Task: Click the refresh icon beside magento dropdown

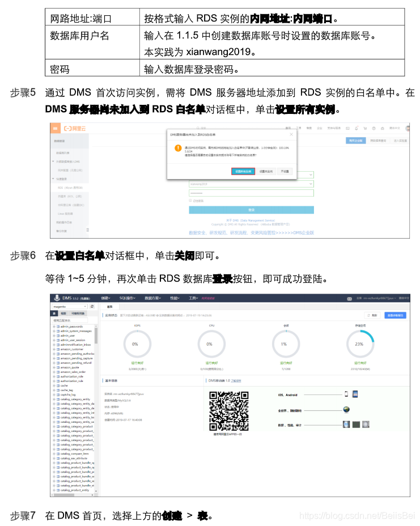Action: point(92,307)
